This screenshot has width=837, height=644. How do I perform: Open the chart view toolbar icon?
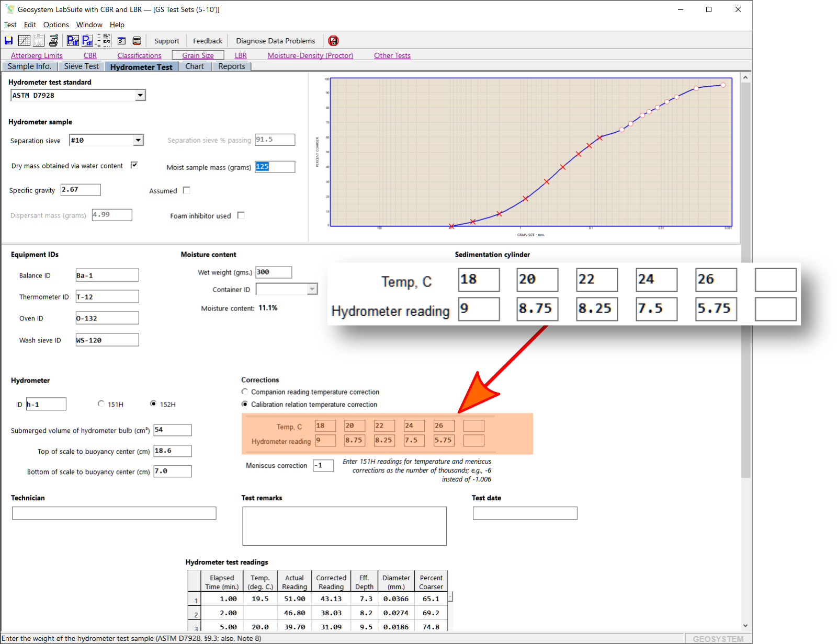pyautogui.click(x=24, y=41)
